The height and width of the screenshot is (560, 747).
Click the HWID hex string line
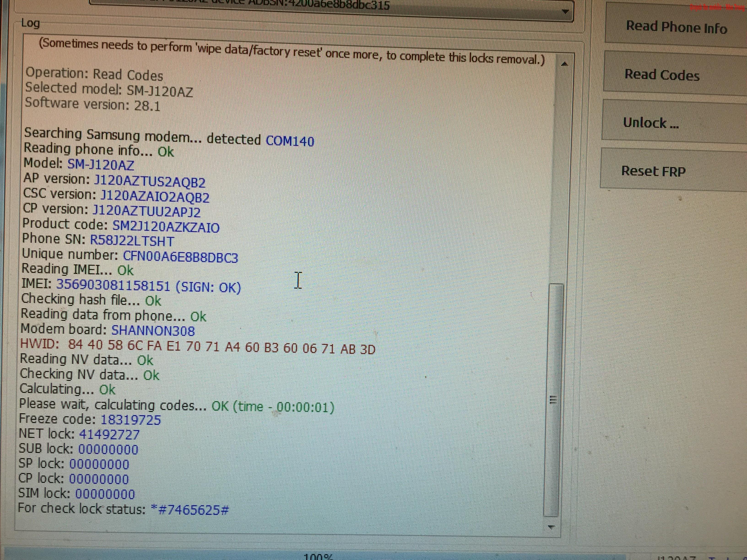198,347
